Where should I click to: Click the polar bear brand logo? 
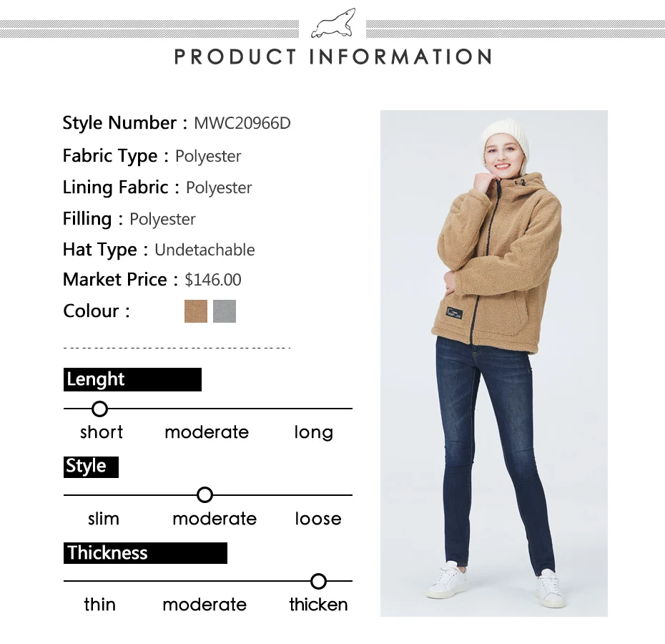pyautogui.click(x=333, y=24)
